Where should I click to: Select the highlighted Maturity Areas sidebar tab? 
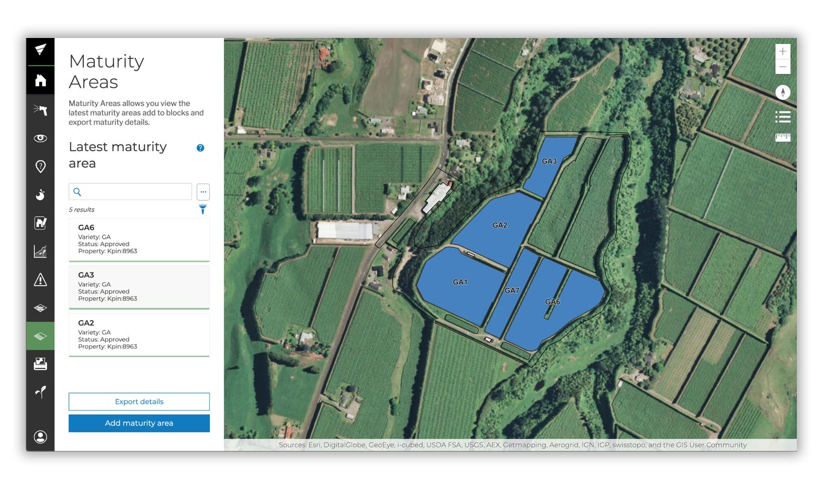40,336
